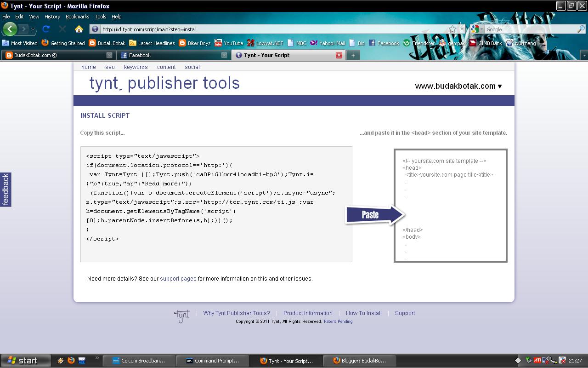Click the Forward navigation arrow
This screenshot has height=368, width=588.
[23, 29]
